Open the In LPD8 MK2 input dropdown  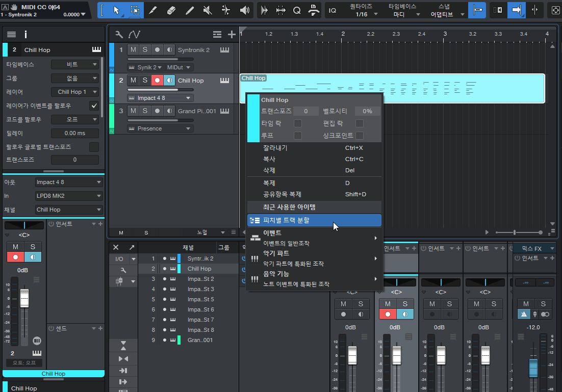coord(69,196)
